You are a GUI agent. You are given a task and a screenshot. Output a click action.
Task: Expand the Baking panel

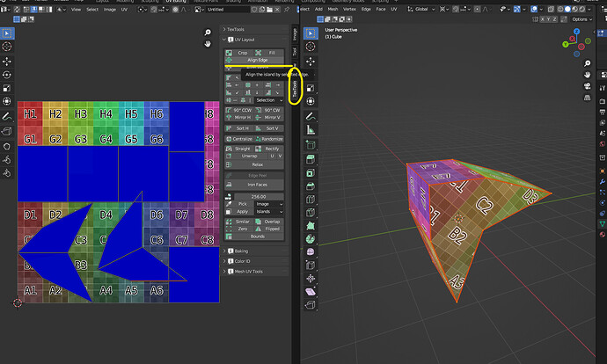[254, 251]
